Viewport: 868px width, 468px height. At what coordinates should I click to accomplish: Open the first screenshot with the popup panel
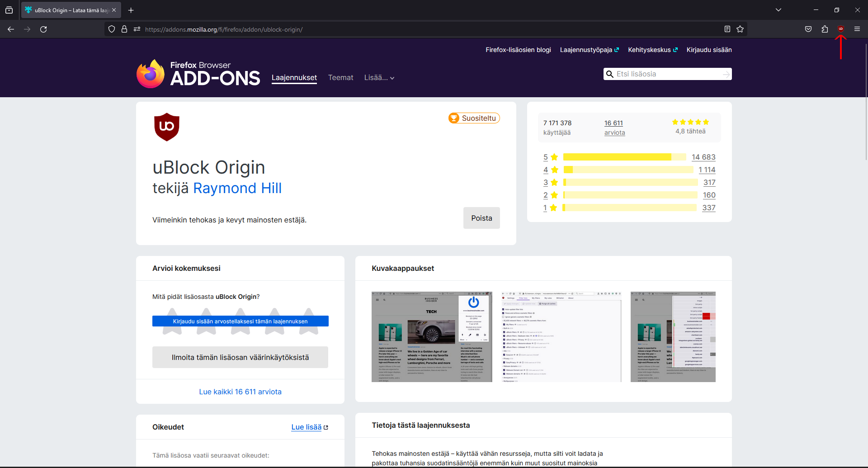(432, 337)
